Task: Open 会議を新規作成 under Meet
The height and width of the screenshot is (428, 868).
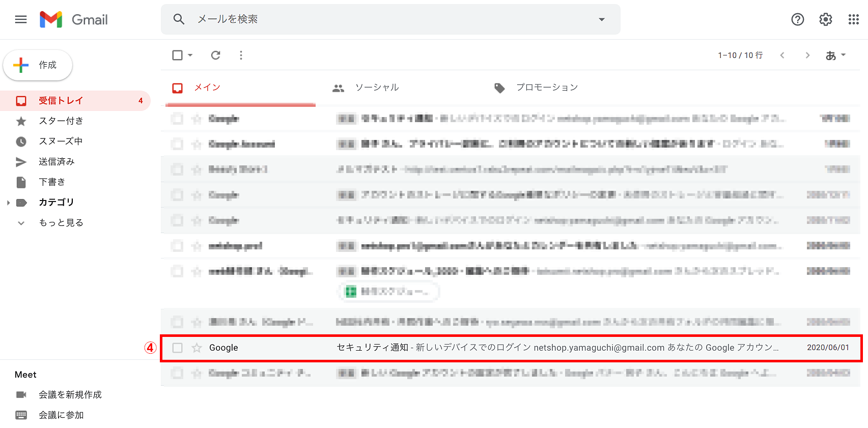Action: coord(70,394)
